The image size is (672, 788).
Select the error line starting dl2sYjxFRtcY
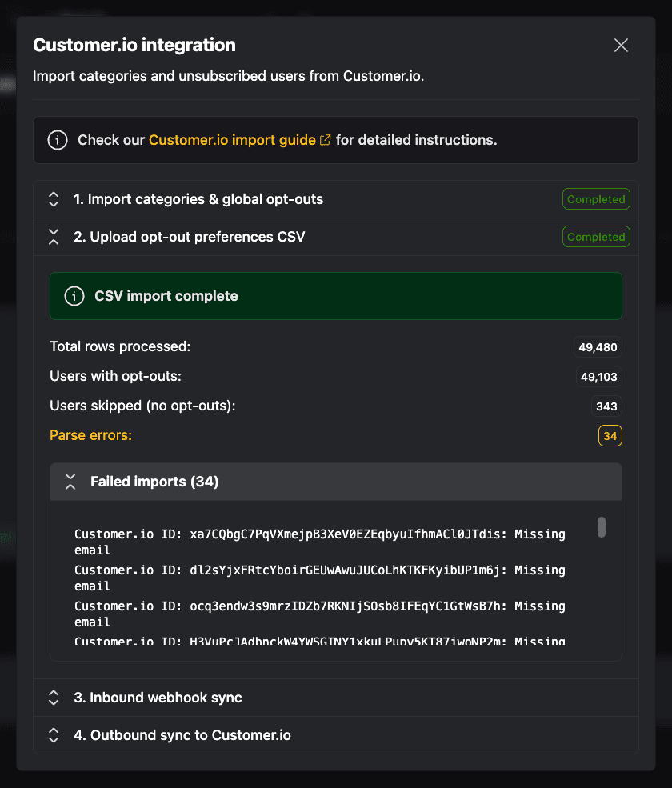coord(320,578)
